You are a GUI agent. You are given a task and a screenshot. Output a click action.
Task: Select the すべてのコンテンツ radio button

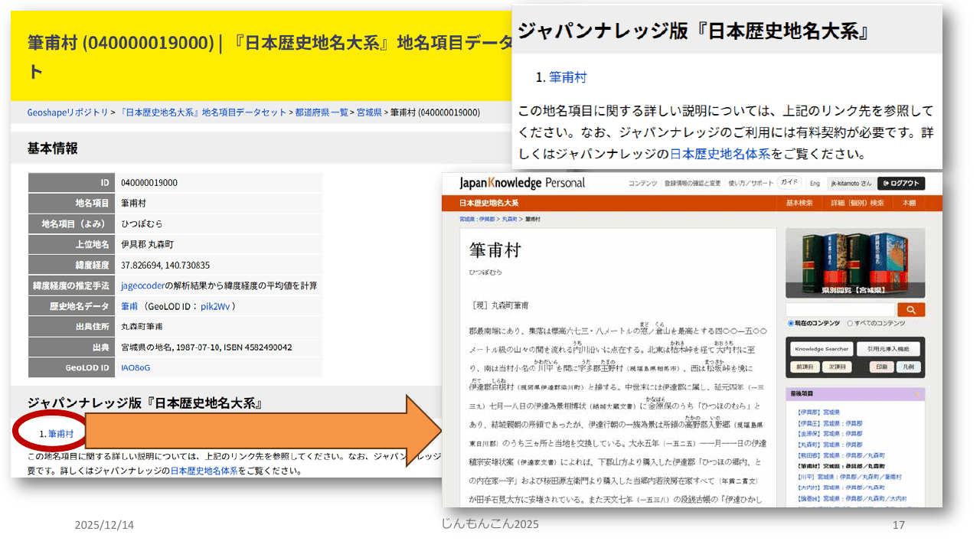point(848,324)
